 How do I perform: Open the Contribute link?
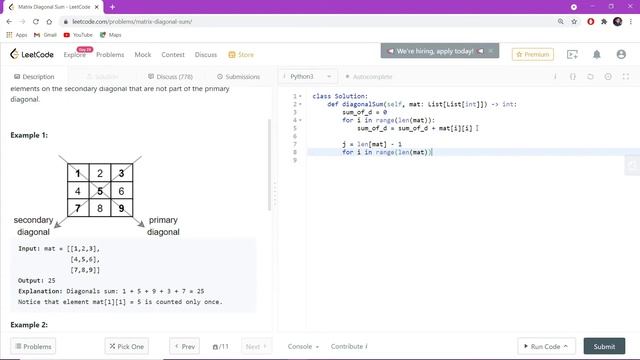click(x=349, y=347)
